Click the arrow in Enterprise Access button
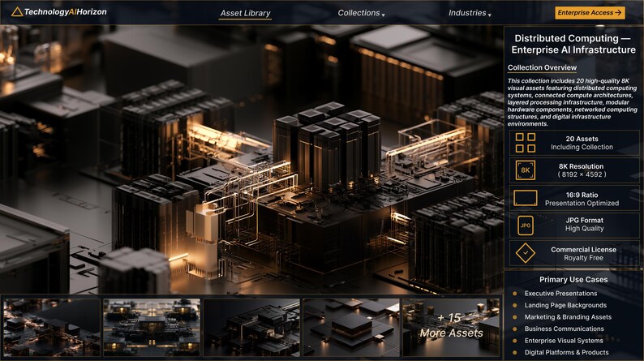Viewport: 644px width, 361px height. click(618, 13)
